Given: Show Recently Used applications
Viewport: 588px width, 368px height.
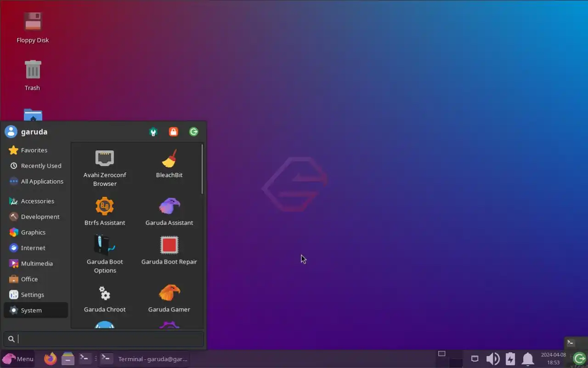Looking at the screenshot, I should pos(36,166).
